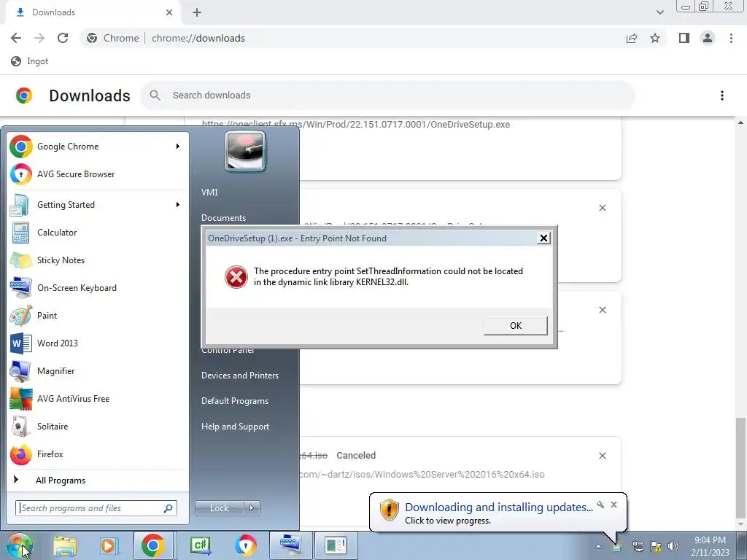Close the Entry Point Not Found dialog
The image size is (747, 560).
point(543,238)
